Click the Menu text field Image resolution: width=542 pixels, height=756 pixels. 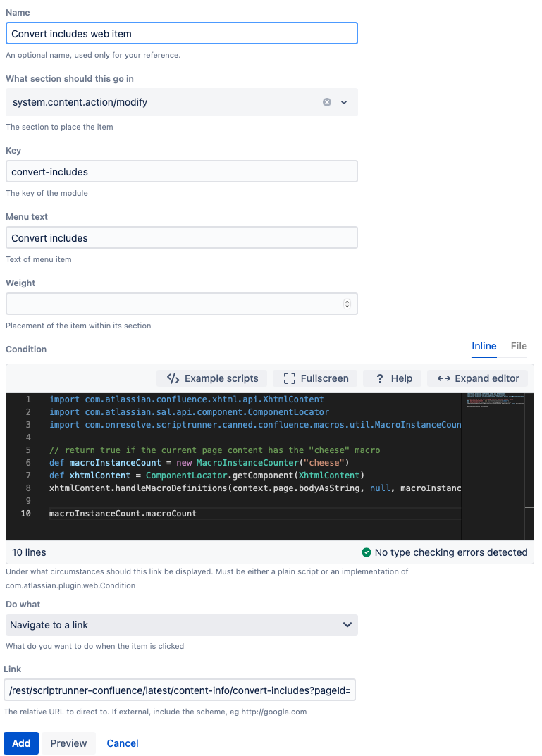(x=182, y=237)
